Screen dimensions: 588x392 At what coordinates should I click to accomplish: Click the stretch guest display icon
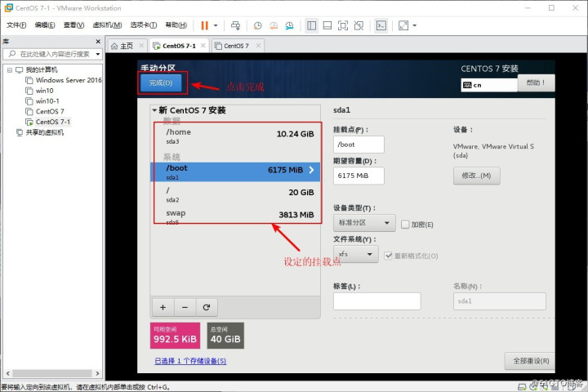tap(403, 25)
